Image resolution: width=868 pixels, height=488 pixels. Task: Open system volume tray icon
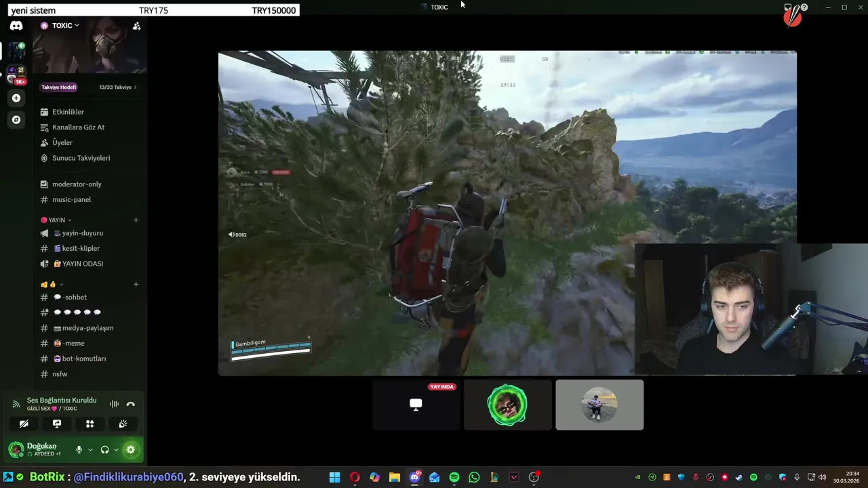(822, 477)
